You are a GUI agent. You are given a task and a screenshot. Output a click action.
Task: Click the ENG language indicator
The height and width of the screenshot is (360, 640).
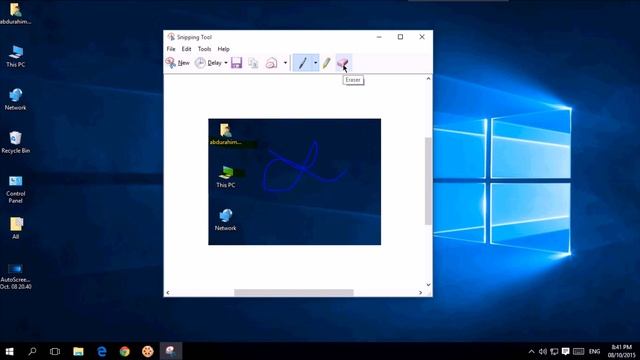tap(595, 351)
